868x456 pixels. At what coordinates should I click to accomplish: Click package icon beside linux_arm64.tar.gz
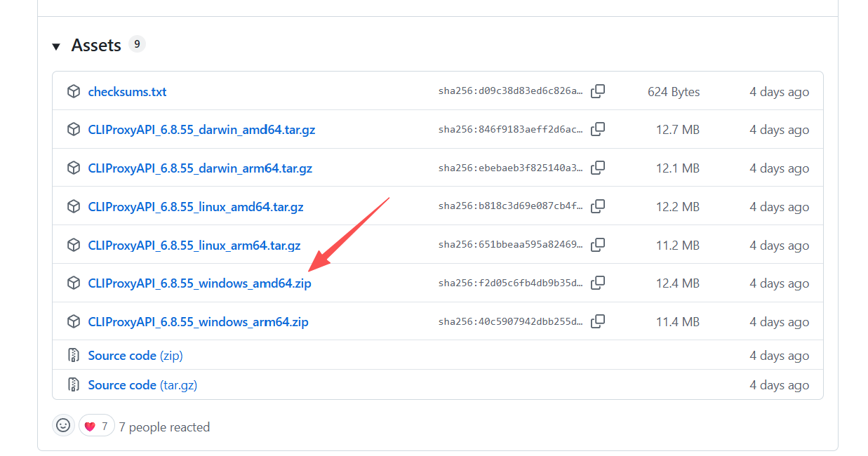74,245
